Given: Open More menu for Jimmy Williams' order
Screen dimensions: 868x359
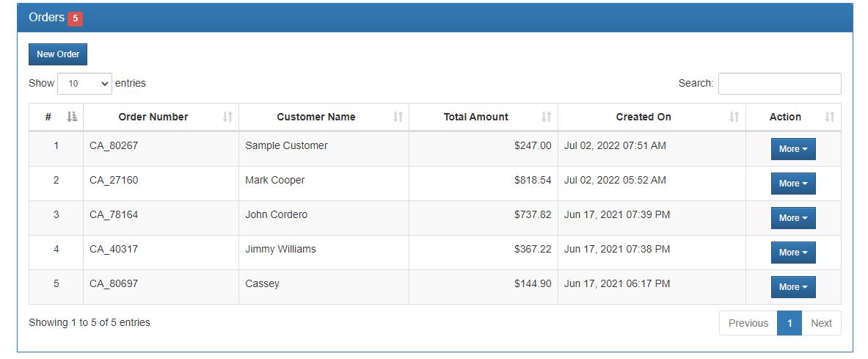Looking at the screenshot, I should (x=792, y=253).
